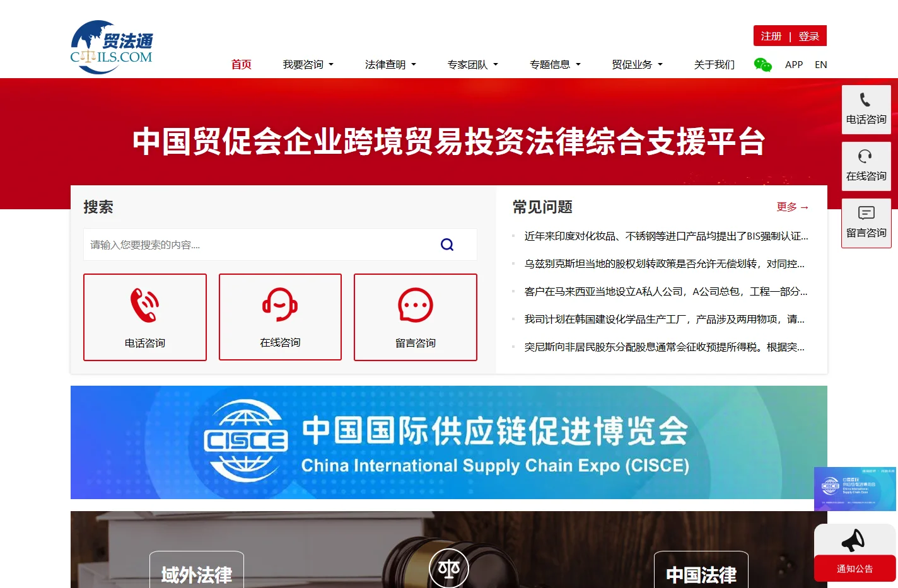
Task: Click 更多 → link in 常见问题
Action: click(x=793, y=207)
